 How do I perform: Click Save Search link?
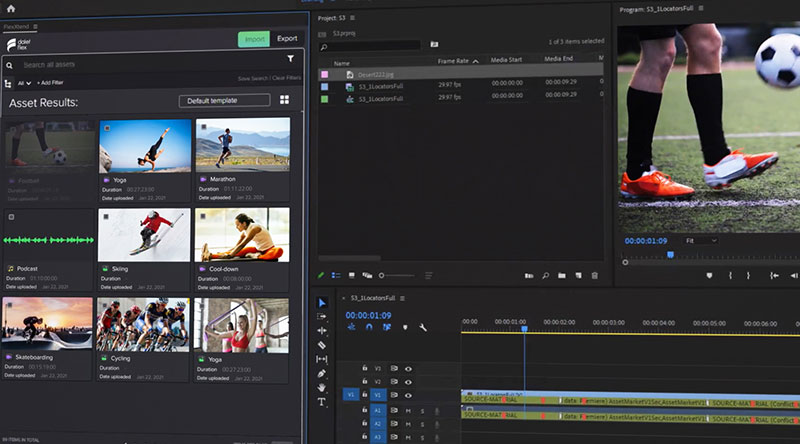click(253, 79)
